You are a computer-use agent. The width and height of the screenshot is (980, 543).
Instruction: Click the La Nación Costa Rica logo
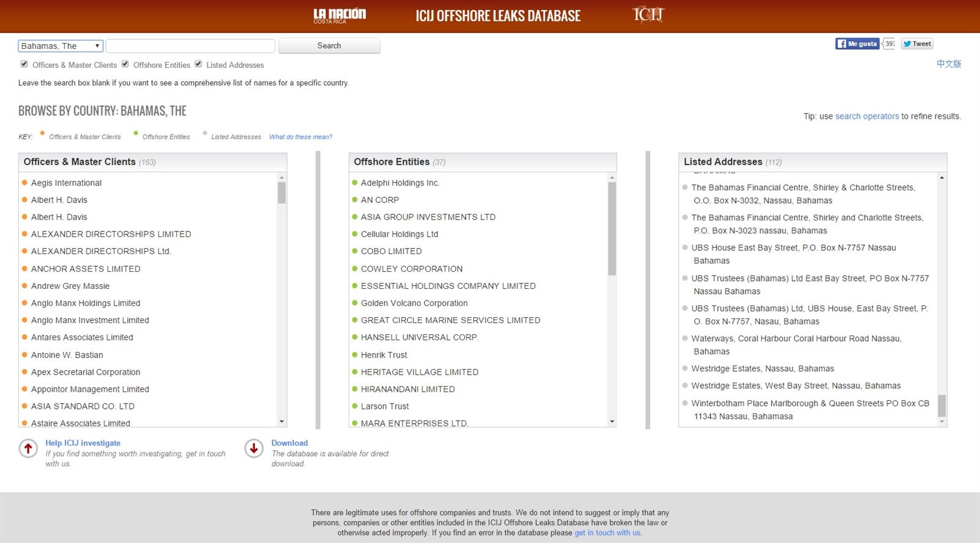339,15
